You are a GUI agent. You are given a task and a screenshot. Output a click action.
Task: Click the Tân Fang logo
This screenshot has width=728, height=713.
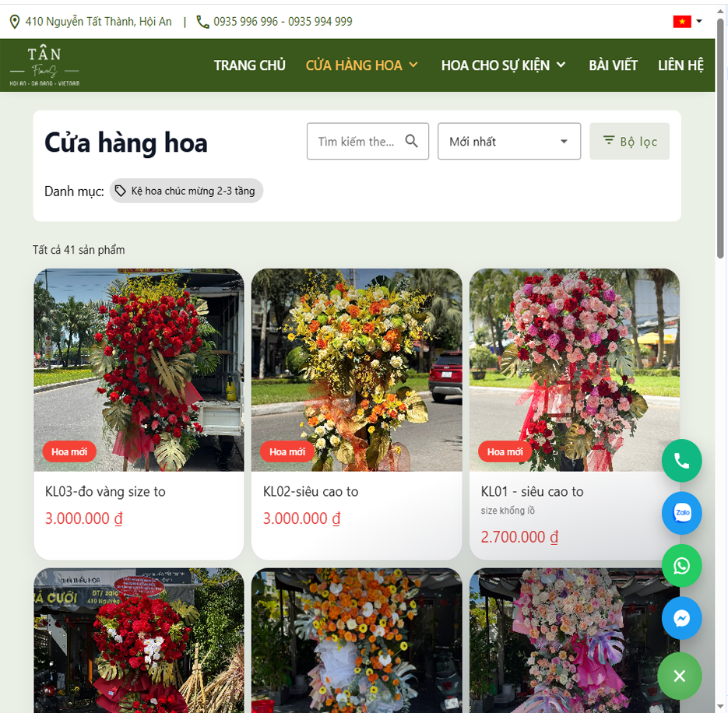click(x=44, y=65)
